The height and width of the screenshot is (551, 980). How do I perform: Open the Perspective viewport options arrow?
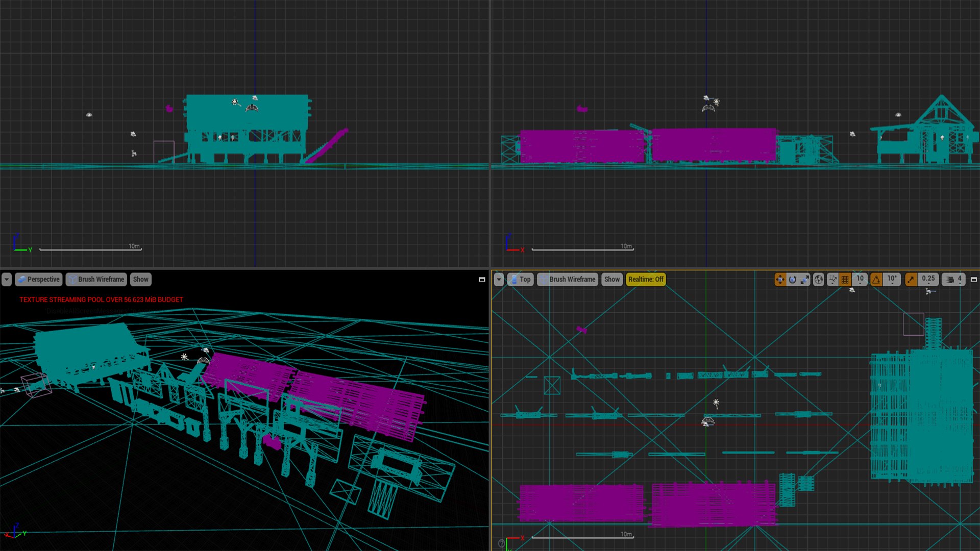pyautogui.click(x=7, y=279)
